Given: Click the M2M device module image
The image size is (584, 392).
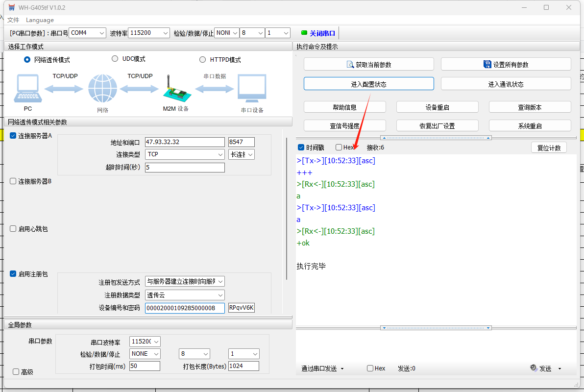Looking at the screenshot, I should [x=175, y=90].
